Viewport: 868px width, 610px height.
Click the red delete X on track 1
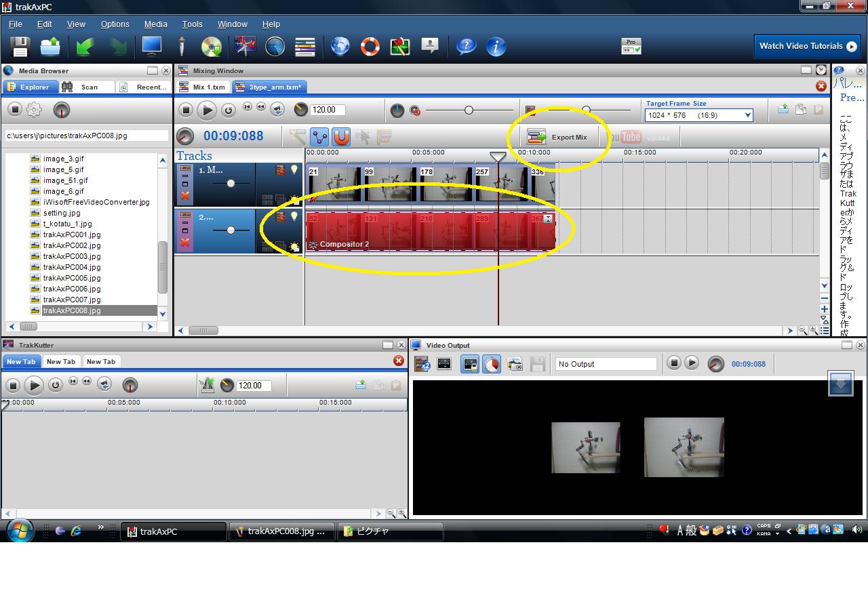click(184, 196)
